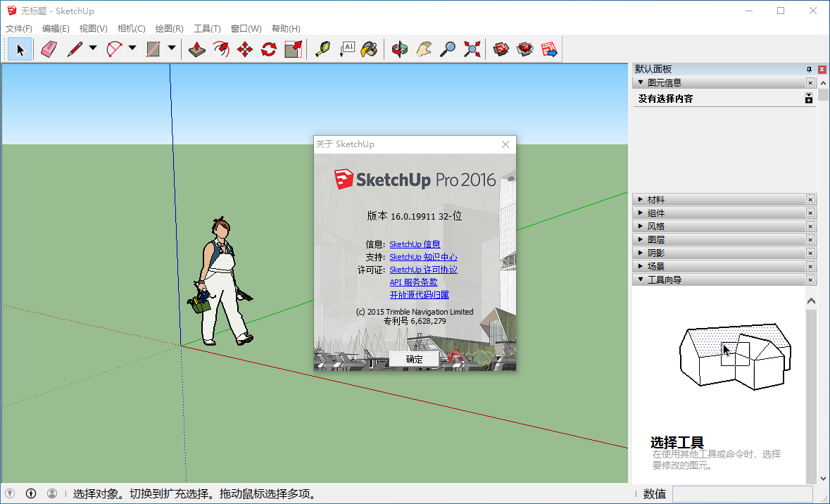Expand the 图层 panel

[641, 240]
